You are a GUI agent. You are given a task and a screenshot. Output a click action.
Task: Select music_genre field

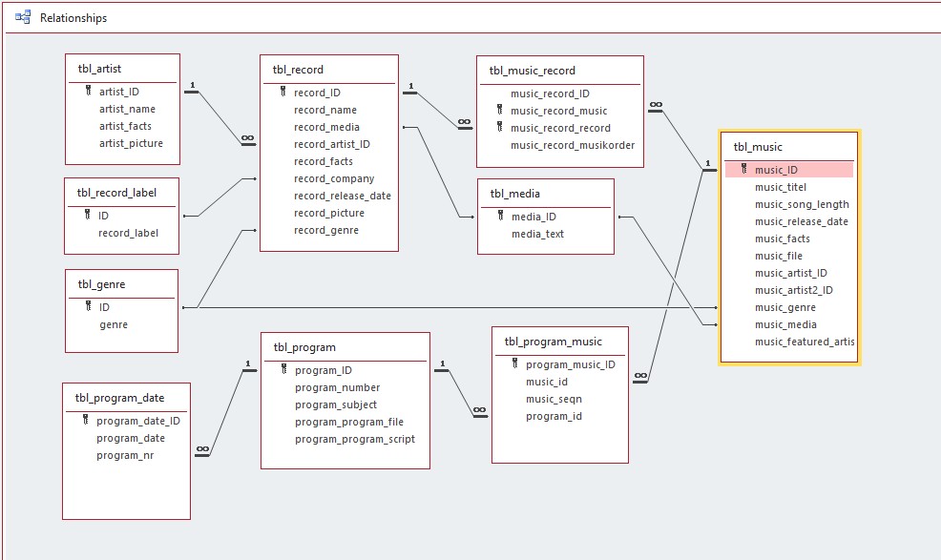[x=785, y=308]
